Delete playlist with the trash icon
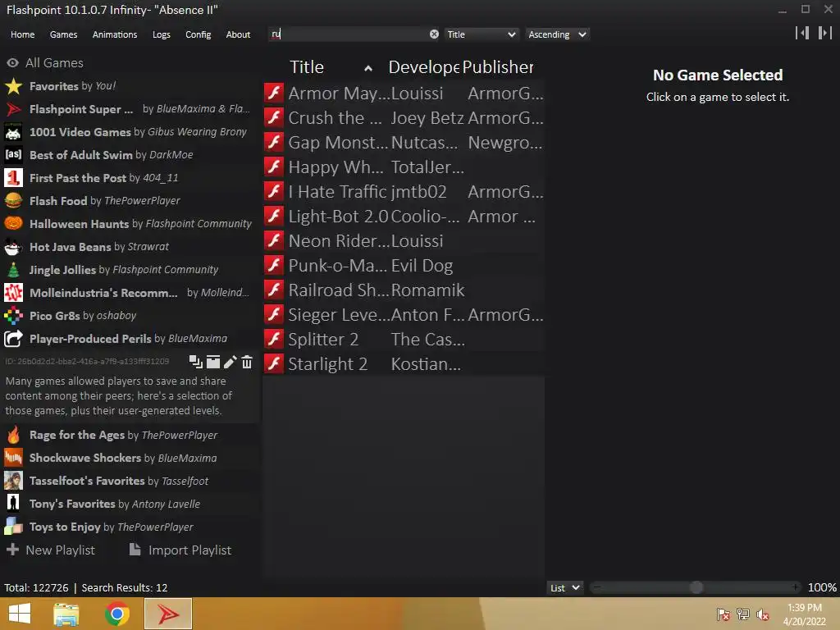 (247, 362)
